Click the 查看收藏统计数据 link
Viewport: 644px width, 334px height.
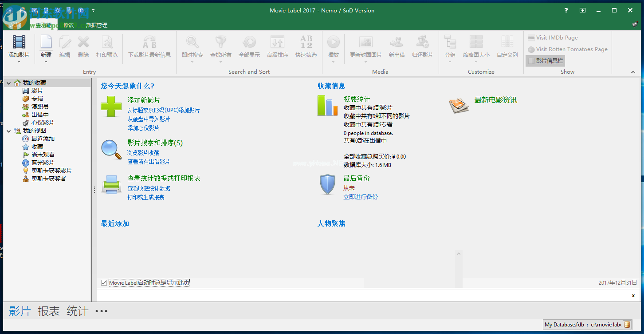(x=149, y=188)
